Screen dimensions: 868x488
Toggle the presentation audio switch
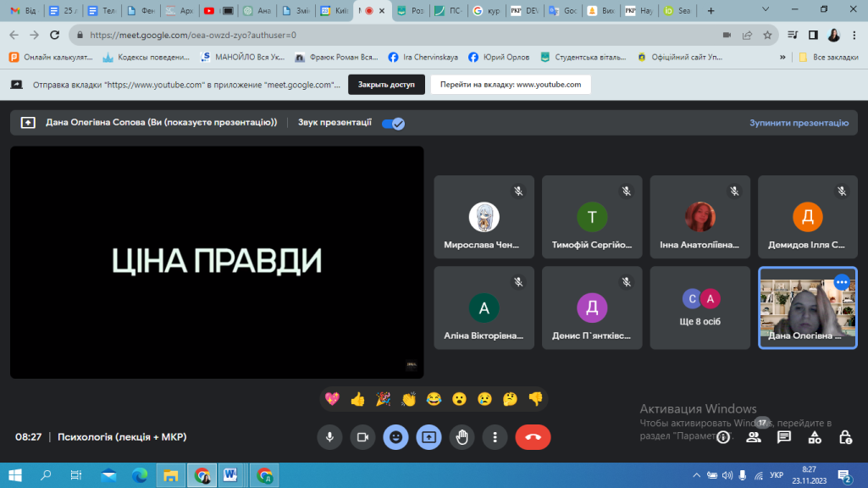393,123
